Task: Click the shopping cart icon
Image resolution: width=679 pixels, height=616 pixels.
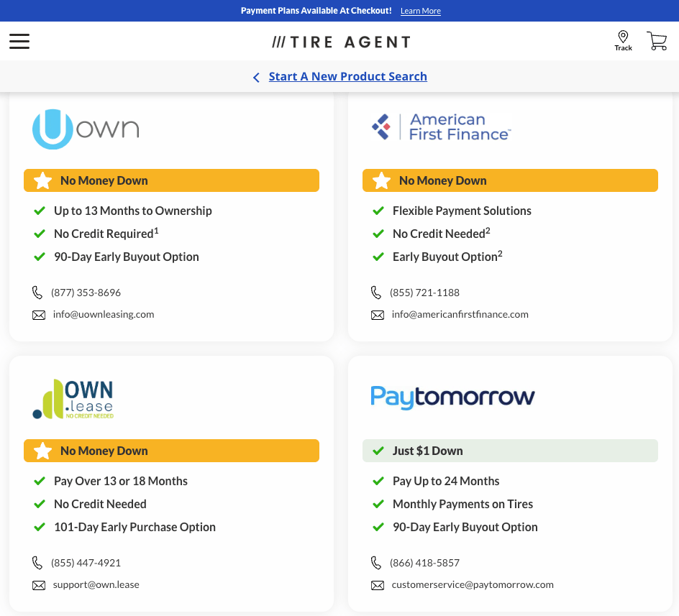Action: (656, 41)
